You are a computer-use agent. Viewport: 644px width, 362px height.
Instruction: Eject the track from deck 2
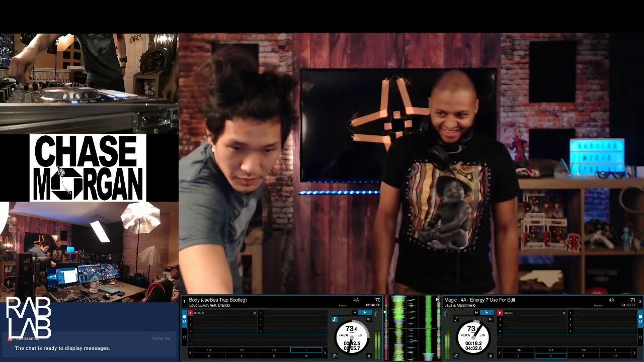[x=491, y=356]
